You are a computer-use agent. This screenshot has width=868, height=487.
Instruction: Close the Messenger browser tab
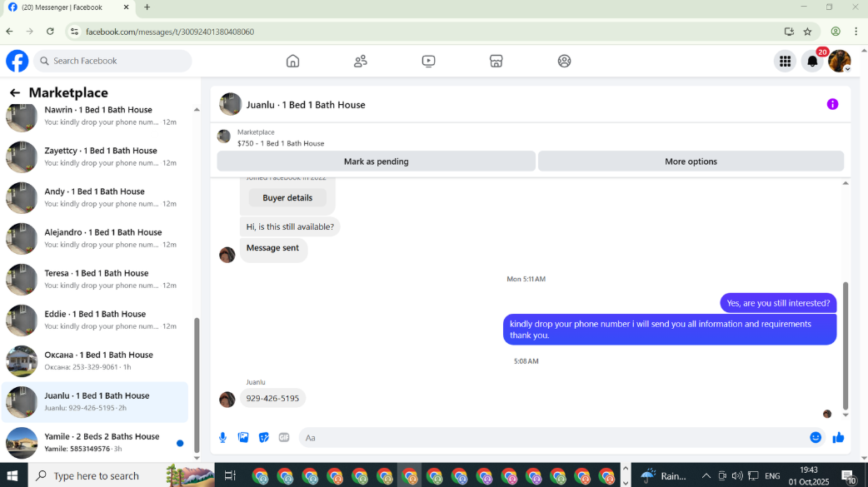(127, 7)
